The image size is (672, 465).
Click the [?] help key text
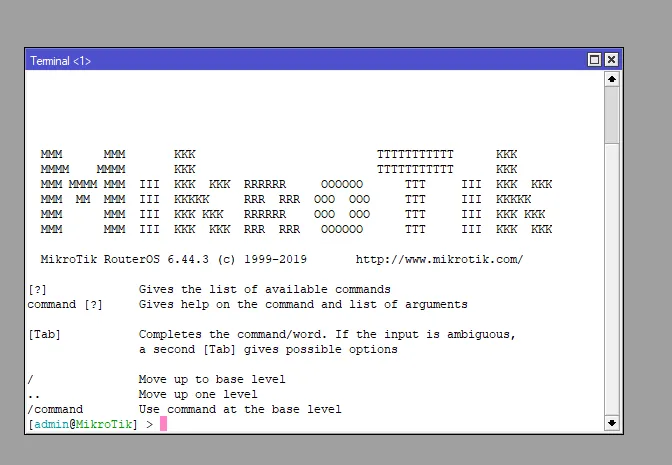[x=37, y=289]
